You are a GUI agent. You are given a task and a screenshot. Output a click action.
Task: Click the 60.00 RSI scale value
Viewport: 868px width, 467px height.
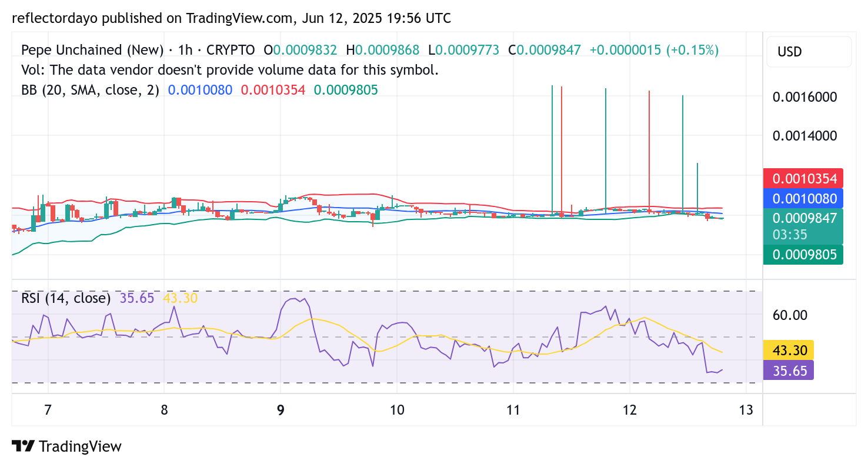pos(790,315)
